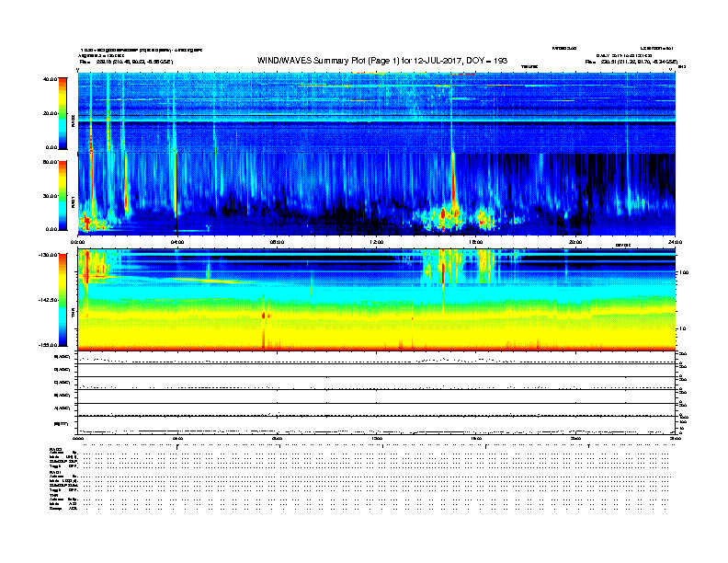The image size is (728, 563).
Task: Click the 24:00 time tick under RAD1 spectrogram
Action: (675, 242)
